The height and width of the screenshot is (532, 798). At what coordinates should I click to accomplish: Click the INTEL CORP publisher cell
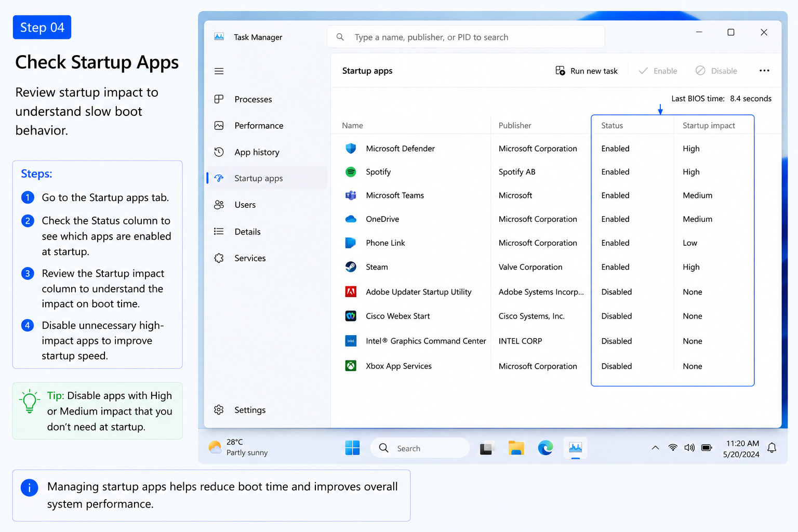[520, 341]
